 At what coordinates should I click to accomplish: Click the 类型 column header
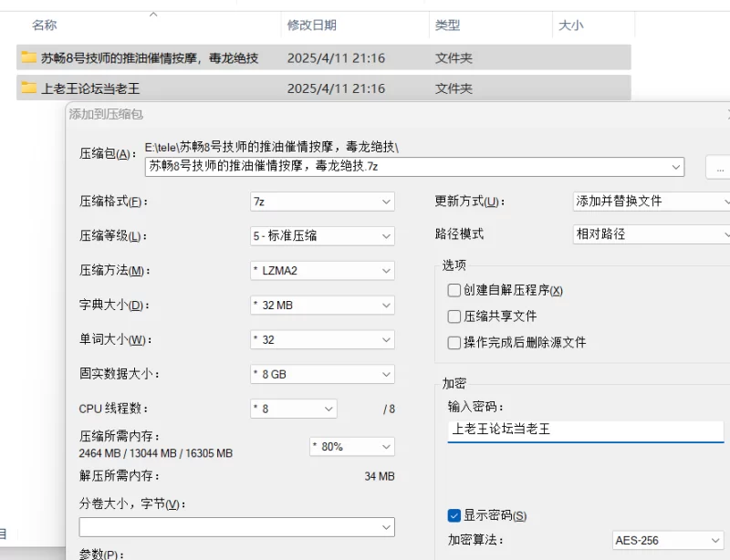[447, 26]
